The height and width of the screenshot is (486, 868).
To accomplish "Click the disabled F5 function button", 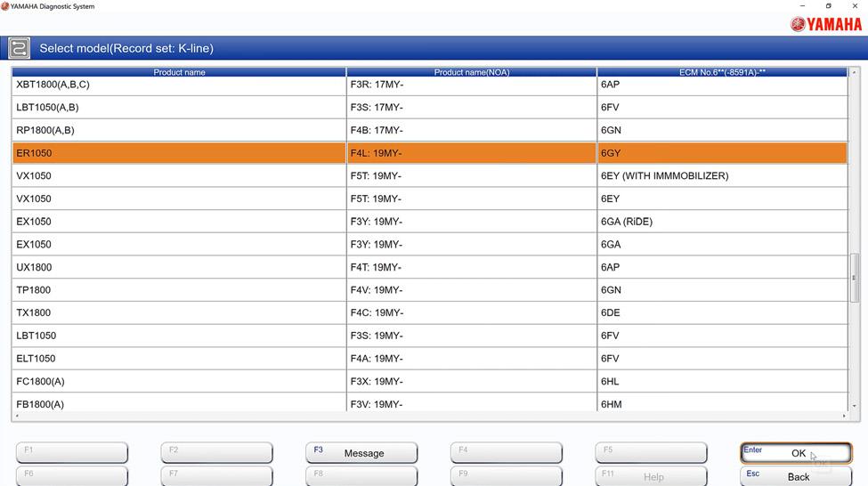I will (651, 453).
